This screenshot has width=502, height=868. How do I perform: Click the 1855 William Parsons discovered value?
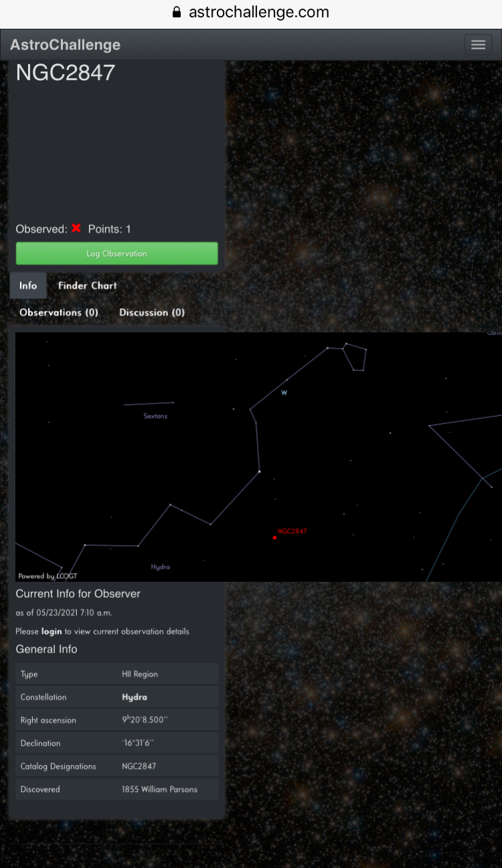[x=159, y=789]
